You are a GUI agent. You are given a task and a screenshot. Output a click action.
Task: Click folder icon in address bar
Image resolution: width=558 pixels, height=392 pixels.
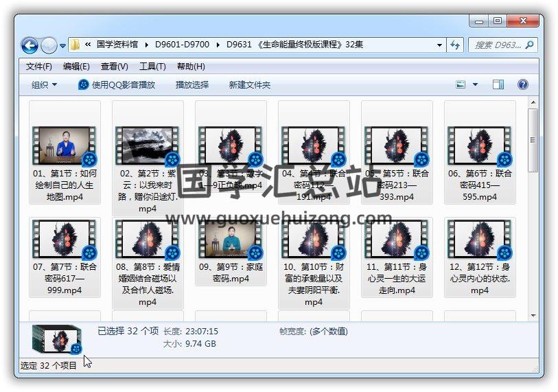75,45
